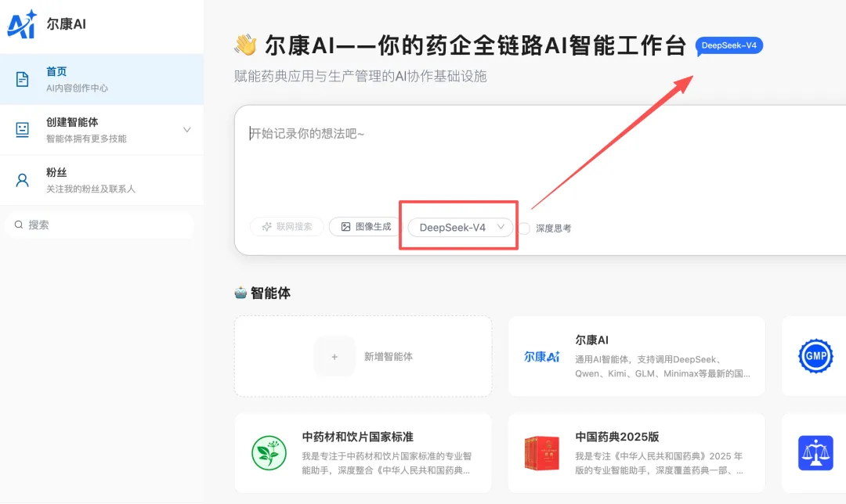Open the DeepSeek-V4 model dropdown
This screenshot has width=846, height=504.
(461, 228)
